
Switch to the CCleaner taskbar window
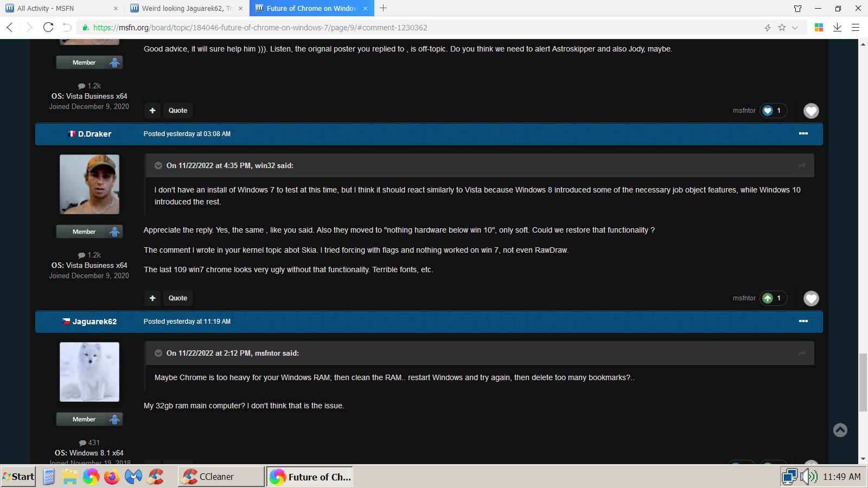[221, 477]
